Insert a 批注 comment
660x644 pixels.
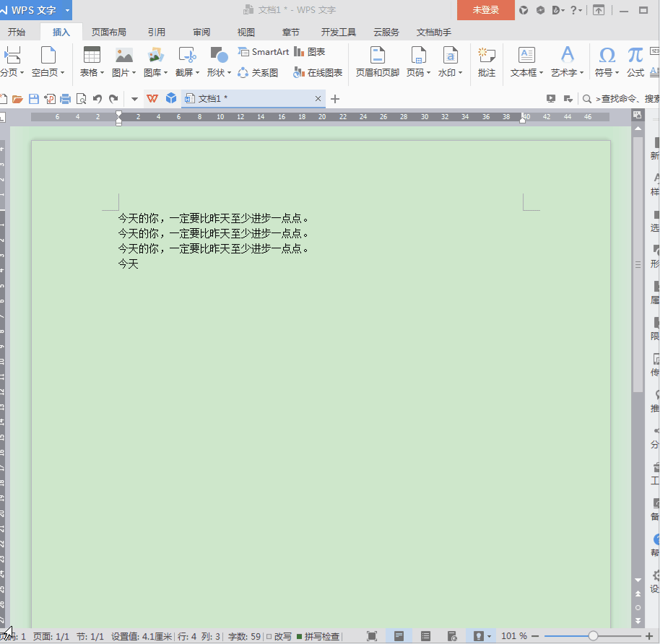(487, 62)
